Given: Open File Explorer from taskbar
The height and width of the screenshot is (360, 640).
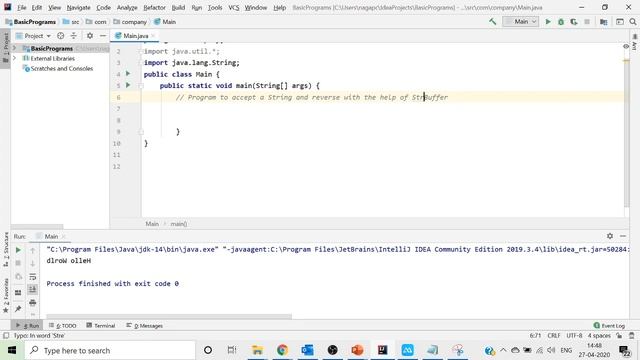Looking at the screenshot, I should [257, 350].
